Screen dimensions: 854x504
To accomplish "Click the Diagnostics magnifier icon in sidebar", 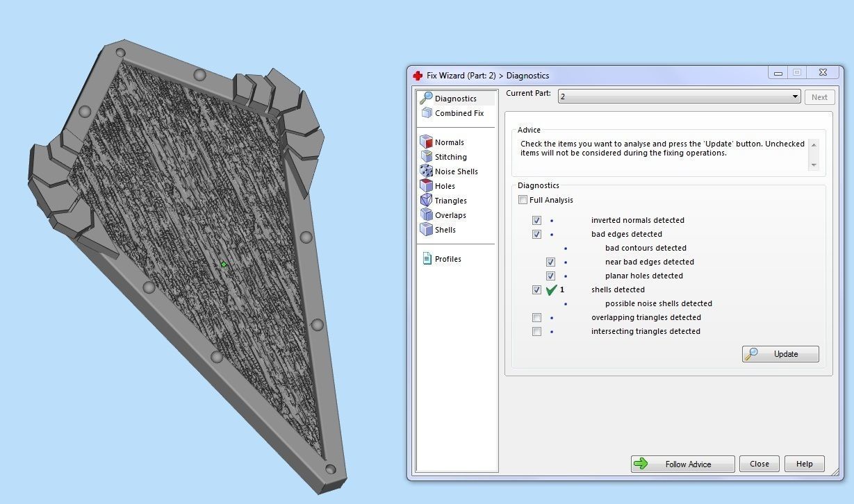I will pos(426,99).
